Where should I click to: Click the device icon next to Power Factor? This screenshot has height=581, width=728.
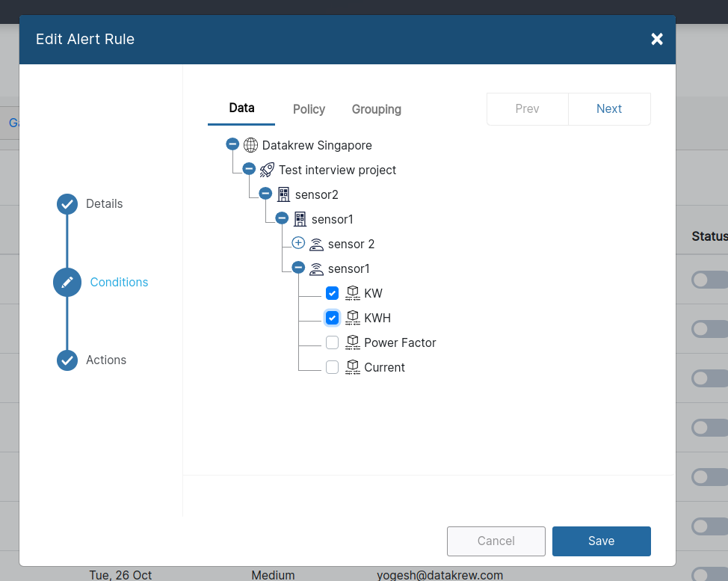[352, 342]
